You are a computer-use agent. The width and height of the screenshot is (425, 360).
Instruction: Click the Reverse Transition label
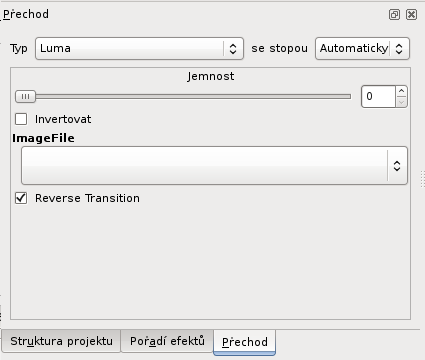[x=87, y=198]
